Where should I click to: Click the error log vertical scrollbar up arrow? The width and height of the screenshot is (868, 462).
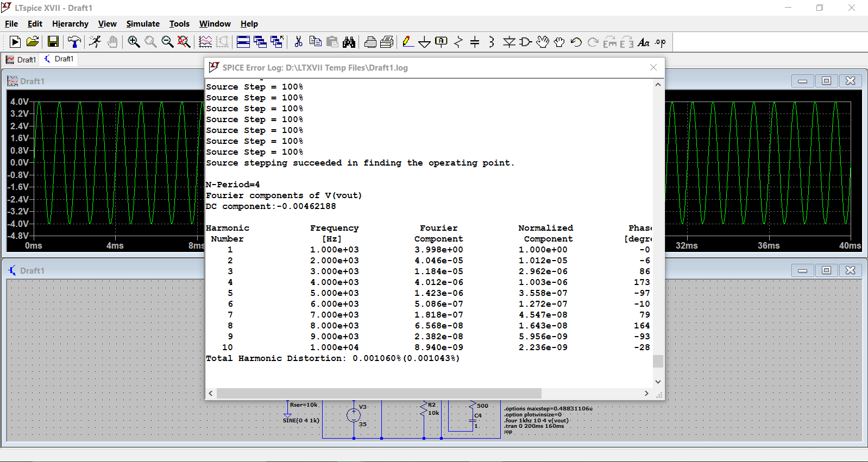pos(658,85)
